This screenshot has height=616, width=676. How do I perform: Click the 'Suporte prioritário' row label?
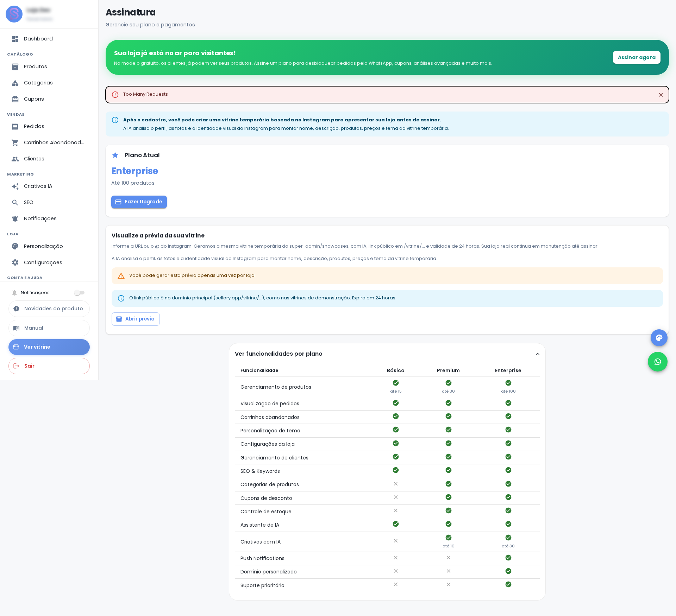pos(262,585)
